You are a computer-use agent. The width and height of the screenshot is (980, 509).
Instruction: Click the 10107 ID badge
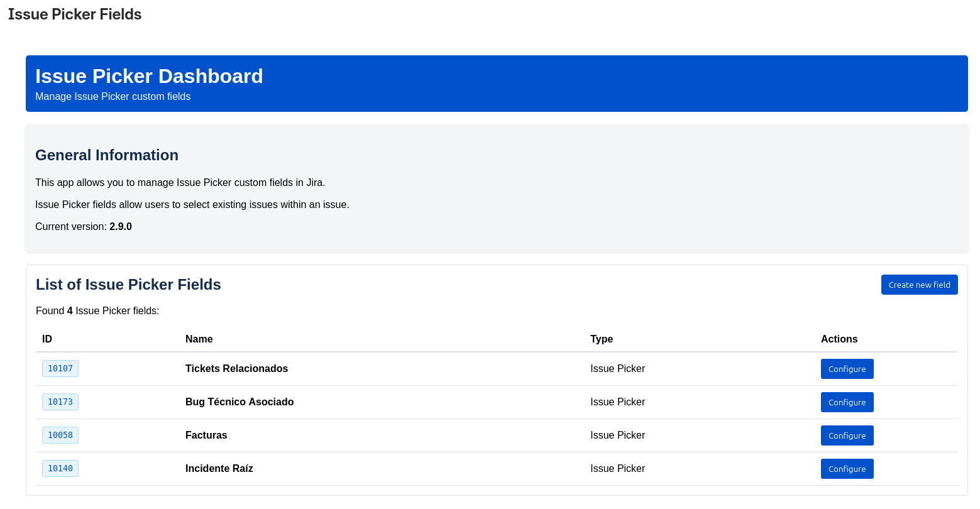coord(60,368)
